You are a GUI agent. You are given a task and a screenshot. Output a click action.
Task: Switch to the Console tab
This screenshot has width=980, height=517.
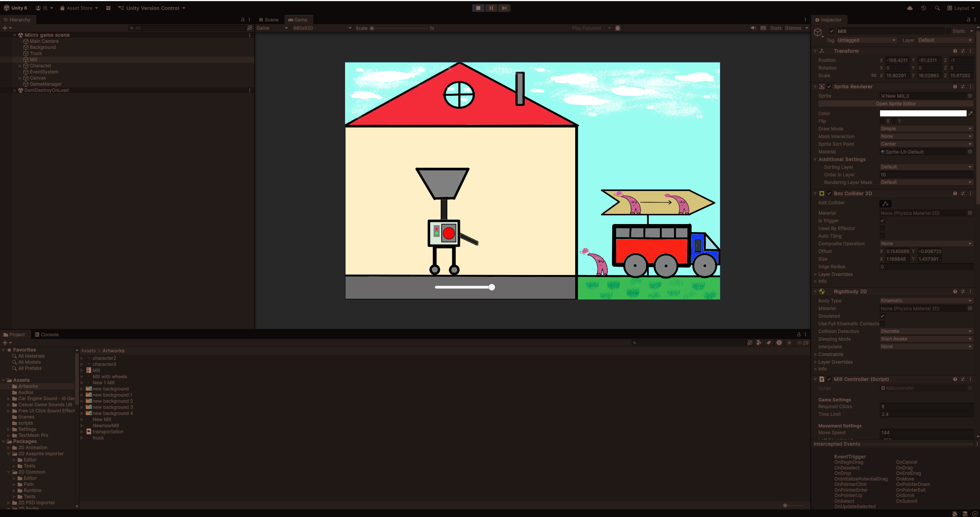(x=47, y=334)
